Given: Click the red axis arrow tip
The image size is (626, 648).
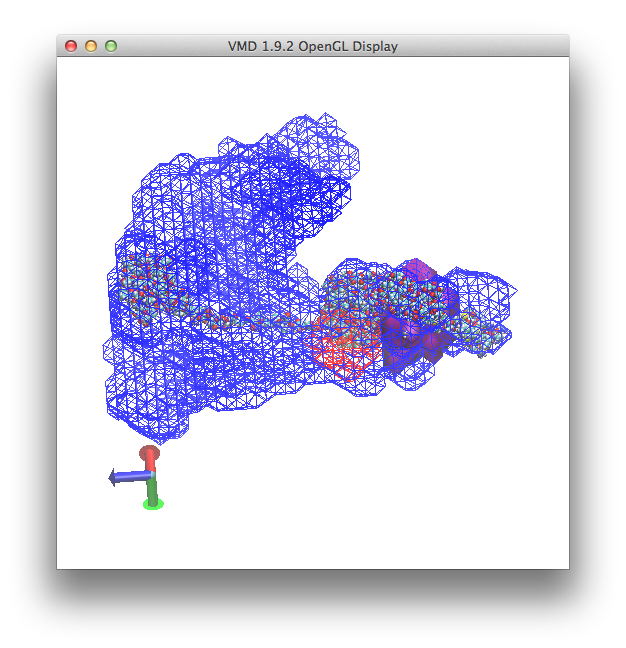Looking at the screenshot, I should tap(149, 456).
